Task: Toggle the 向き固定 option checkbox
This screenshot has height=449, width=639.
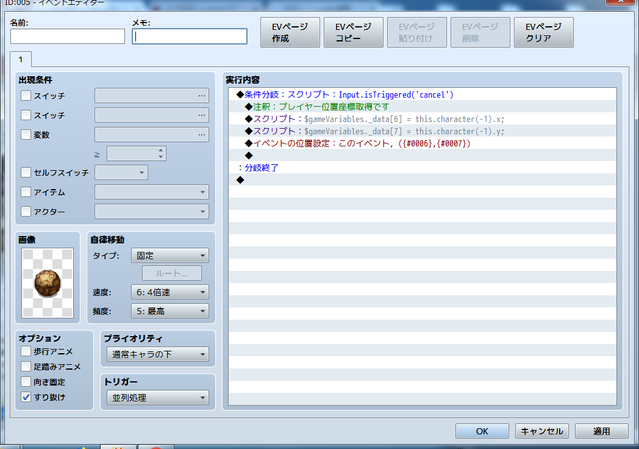Action: (26, 382)
